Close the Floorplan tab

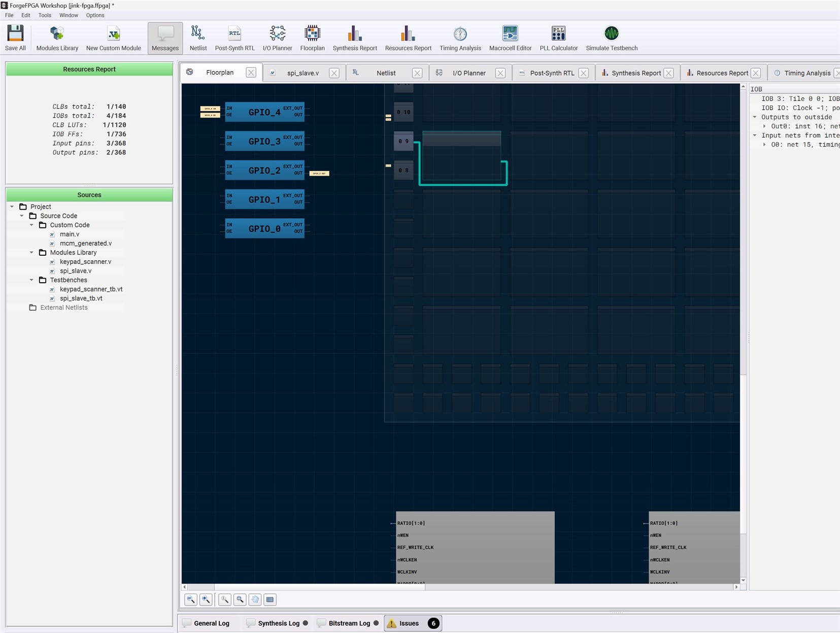click(x=251, y=73)
